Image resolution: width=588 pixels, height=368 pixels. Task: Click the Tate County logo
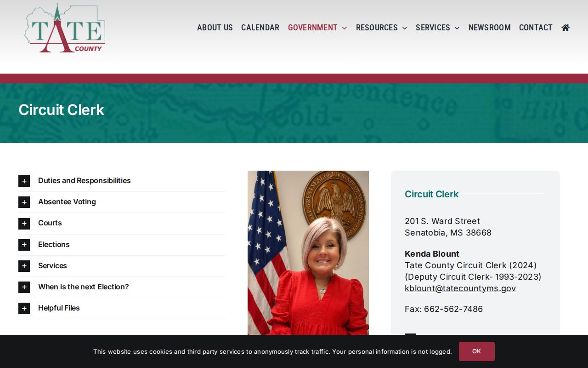click(65, 29)
